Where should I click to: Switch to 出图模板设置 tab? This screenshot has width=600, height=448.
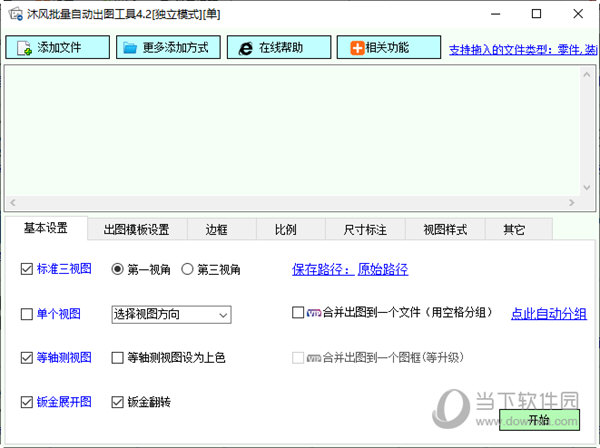(136, 230)
